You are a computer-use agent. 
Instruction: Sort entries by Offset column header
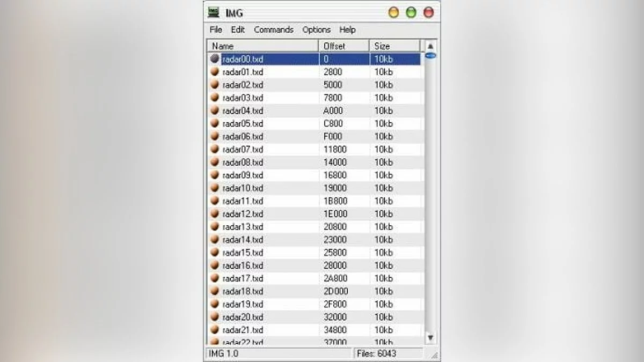pos(343,46)
